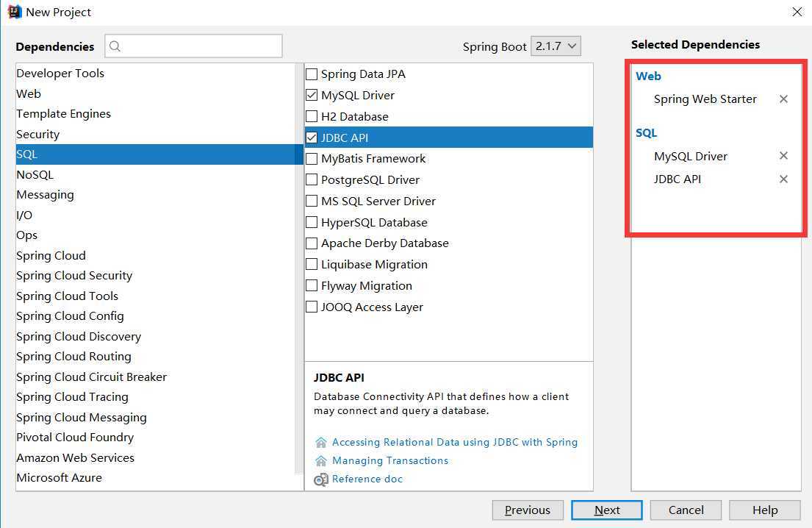This screenshot has width=812, height=528.
Task: Click the home icon beside Managing Transactions
Action: (321, 460)
